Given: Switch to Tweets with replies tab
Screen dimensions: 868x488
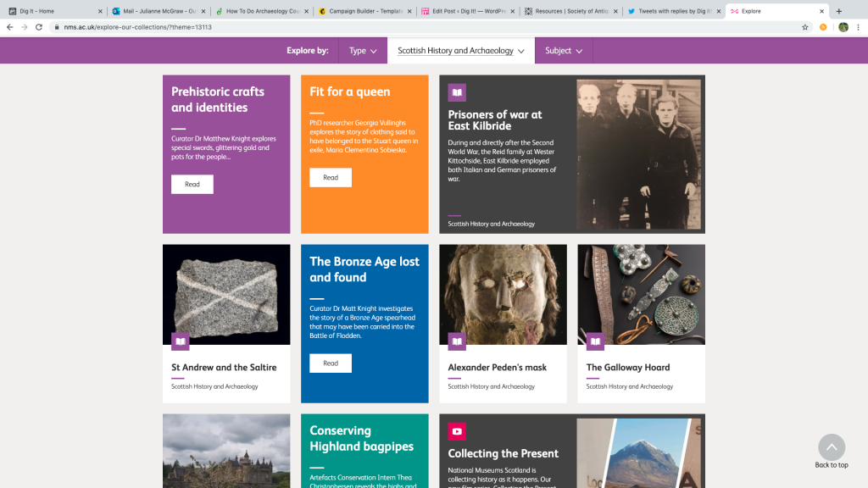Looking at the screenshot, I should 674,11.
